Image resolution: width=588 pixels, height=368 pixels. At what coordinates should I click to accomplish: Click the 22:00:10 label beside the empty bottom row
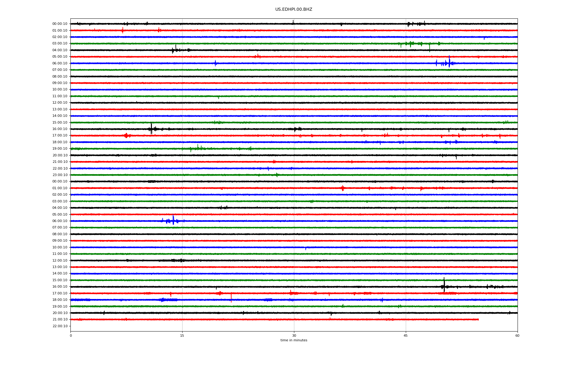[x=60, y=326]
